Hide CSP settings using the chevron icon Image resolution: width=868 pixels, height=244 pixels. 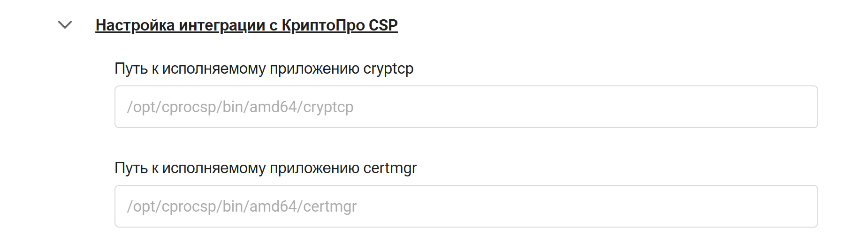[65, 25]
